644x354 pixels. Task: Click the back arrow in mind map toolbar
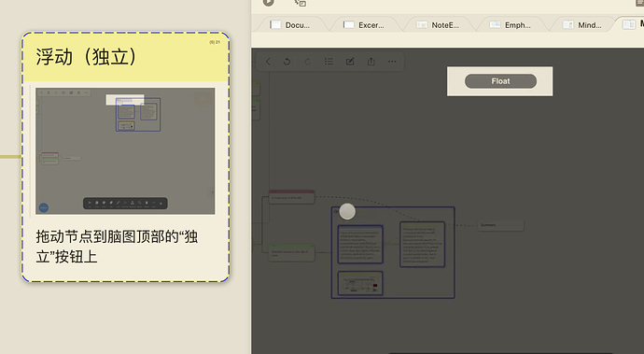[268, 62]
